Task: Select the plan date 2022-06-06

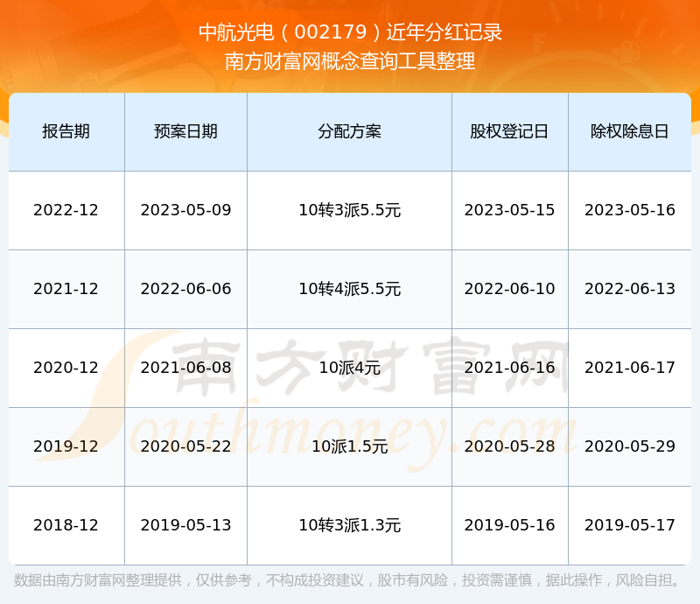Action: point(185,289)
